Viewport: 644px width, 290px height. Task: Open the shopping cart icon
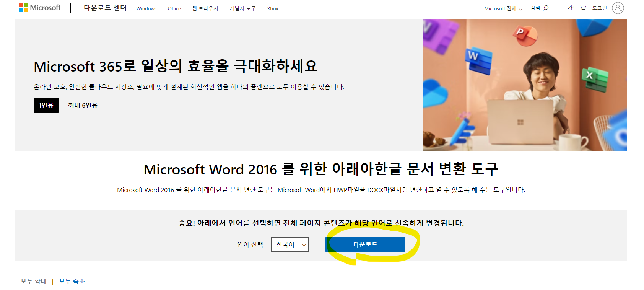click(x=583, y=8)
